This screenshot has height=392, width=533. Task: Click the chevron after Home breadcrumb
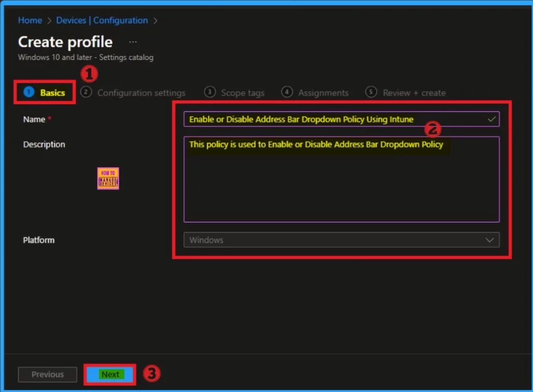coord(49,21)
